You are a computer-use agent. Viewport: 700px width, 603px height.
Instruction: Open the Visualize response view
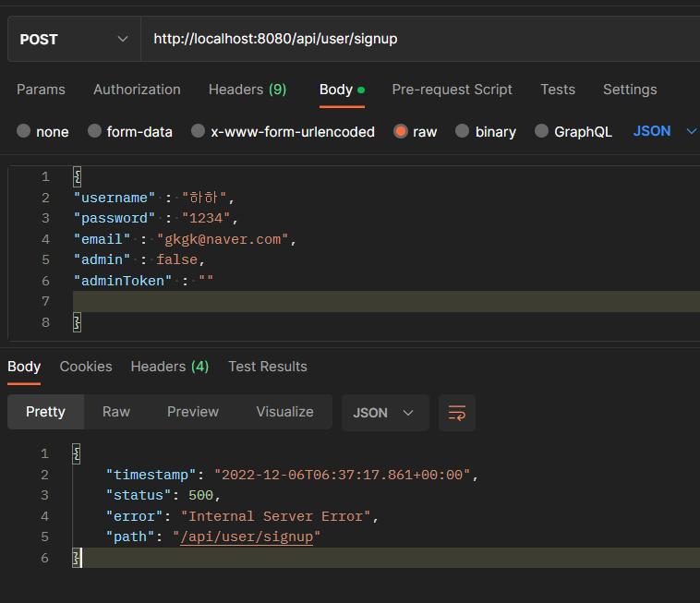click(x=284, y=412)
